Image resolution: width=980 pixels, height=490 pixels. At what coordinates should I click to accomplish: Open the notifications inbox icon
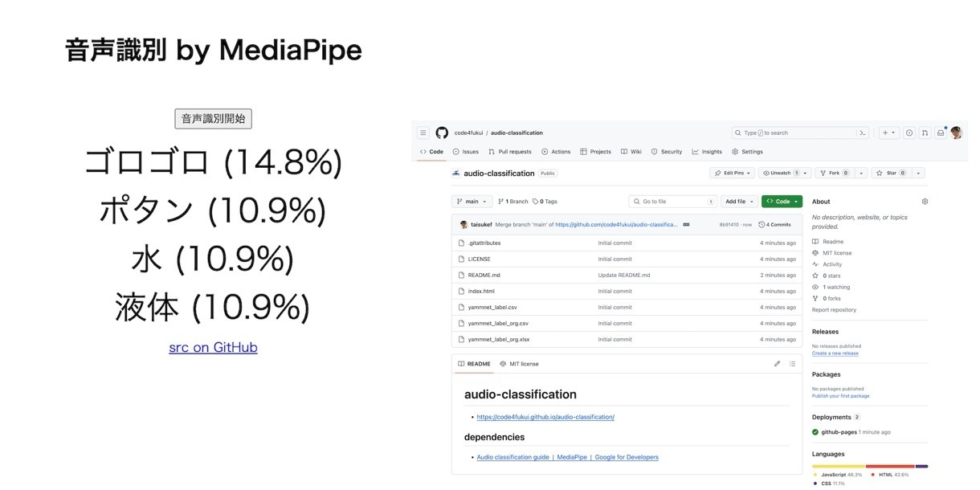[x=941, y=133]
